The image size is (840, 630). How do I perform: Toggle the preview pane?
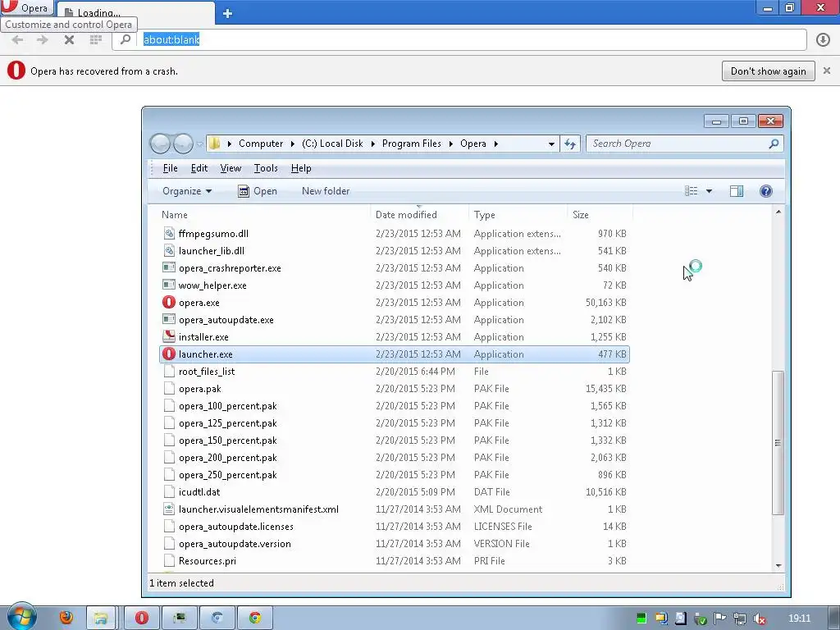(737, 191)
